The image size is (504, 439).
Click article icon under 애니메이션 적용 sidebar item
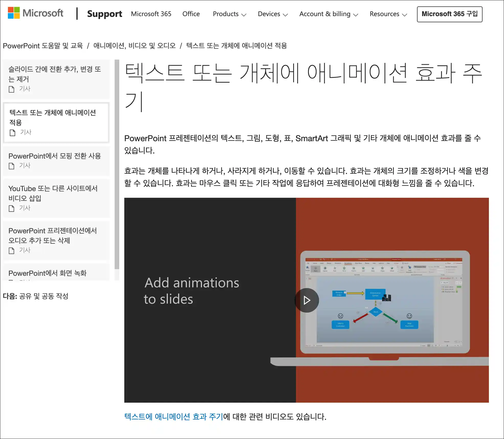[x=13, y=133]
